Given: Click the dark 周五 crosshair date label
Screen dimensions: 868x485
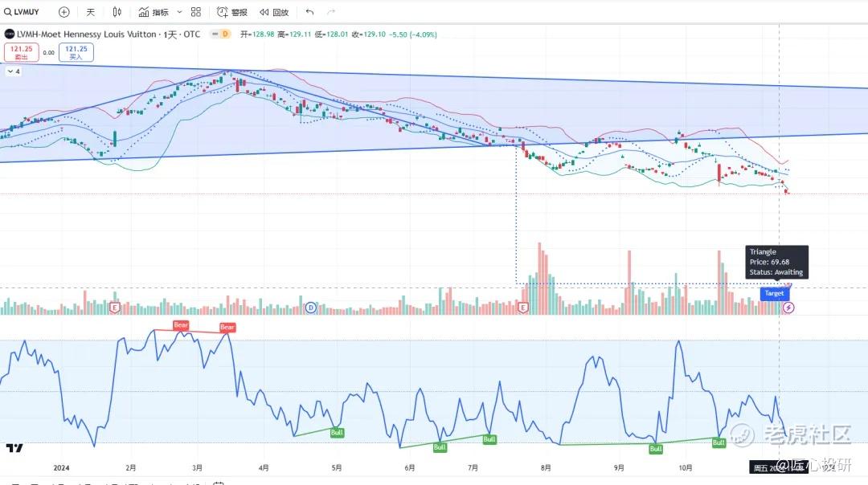Looking at the screenshot, I should tap(779, 468).
